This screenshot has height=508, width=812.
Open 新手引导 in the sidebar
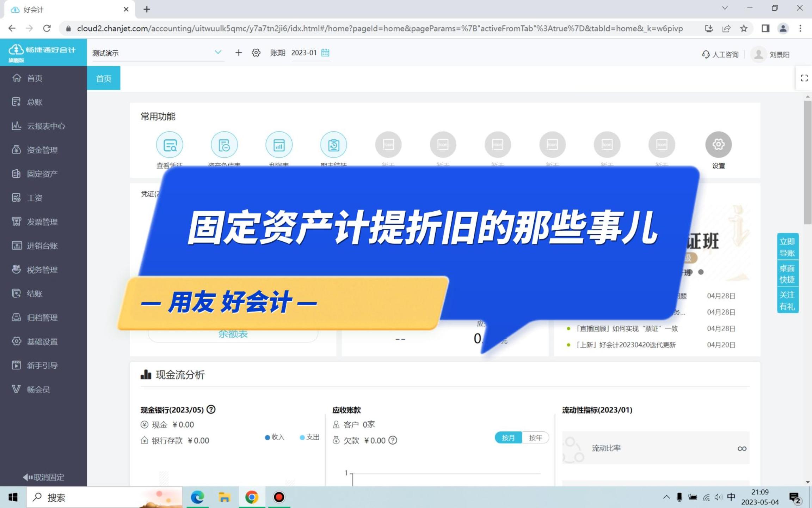43,365
